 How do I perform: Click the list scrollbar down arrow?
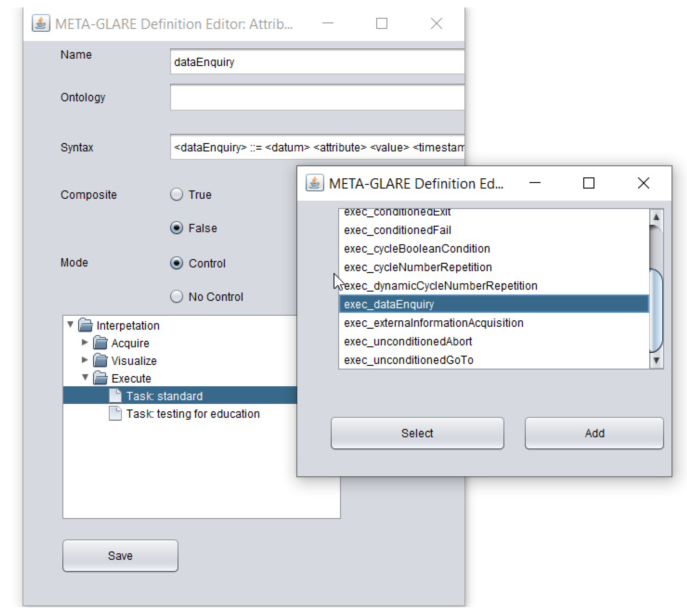click(x=656, y=361)
